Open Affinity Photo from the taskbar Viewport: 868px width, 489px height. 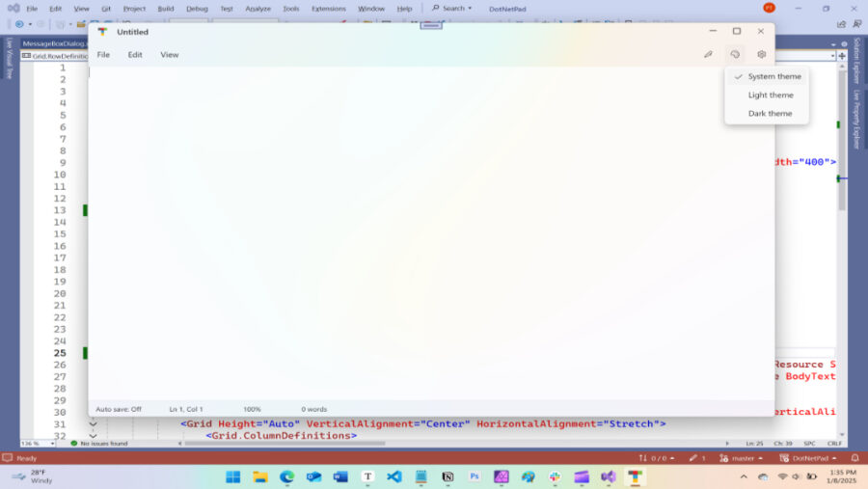coord(502,476)
